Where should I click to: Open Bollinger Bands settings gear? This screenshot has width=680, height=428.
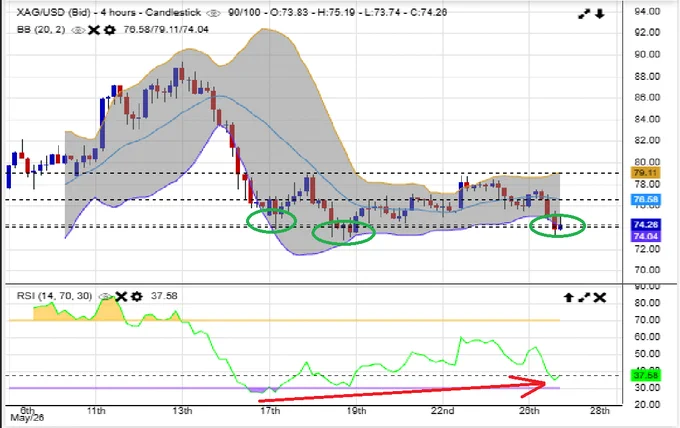(110, 30)
